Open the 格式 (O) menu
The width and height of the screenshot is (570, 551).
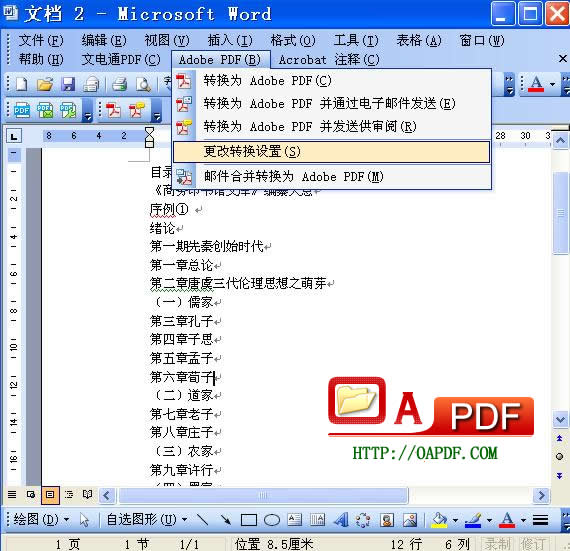click(x=293, y=41)
